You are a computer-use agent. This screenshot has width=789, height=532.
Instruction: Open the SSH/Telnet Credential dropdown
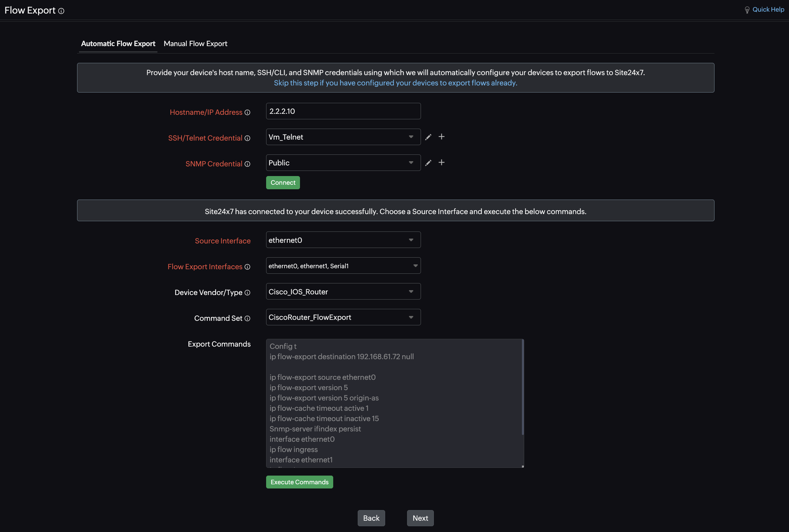[343, 137]
